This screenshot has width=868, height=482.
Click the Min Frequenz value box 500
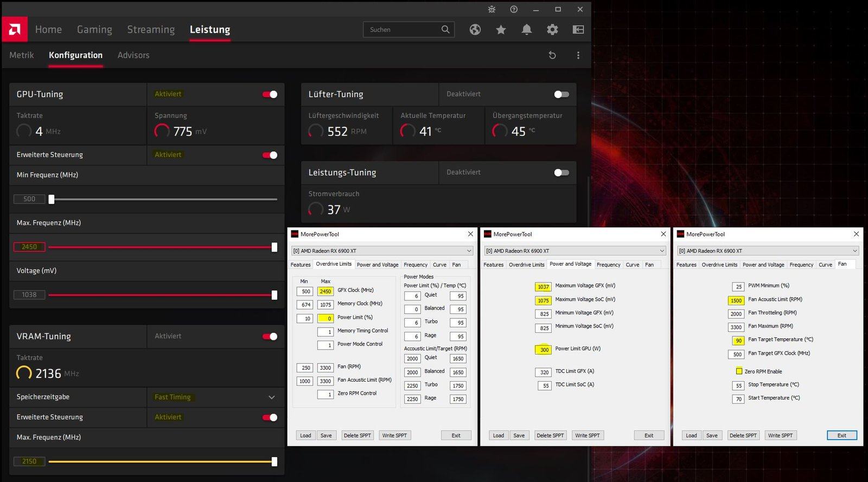pos(29,199)
